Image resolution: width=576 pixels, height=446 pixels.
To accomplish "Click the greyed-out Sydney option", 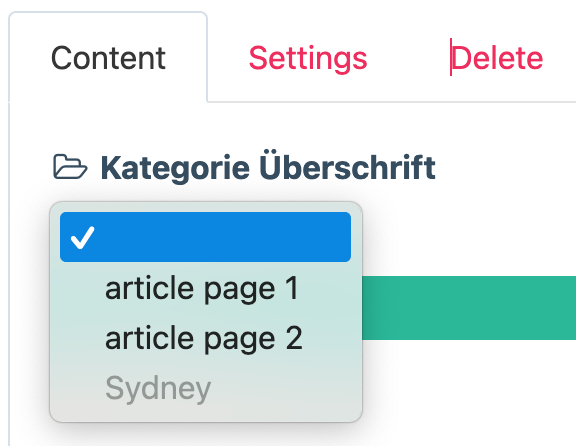I will [158, 388].
